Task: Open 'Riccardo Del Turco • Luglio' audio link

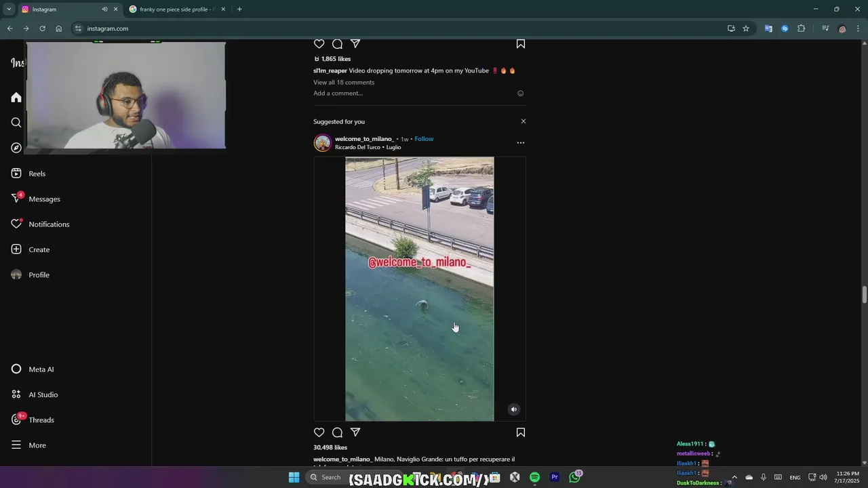Action: coord(368,147)
